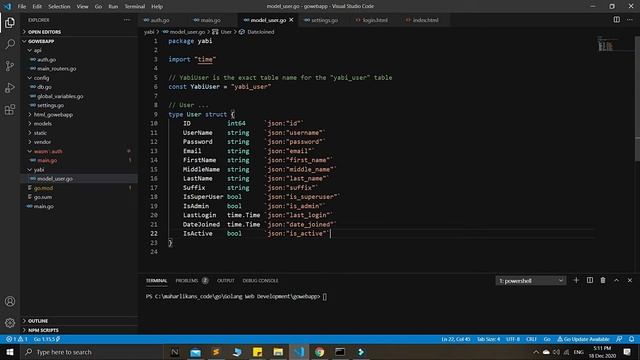The image size is (640, 360).
Task: Open the Source Control view
Action: (10, 66)
